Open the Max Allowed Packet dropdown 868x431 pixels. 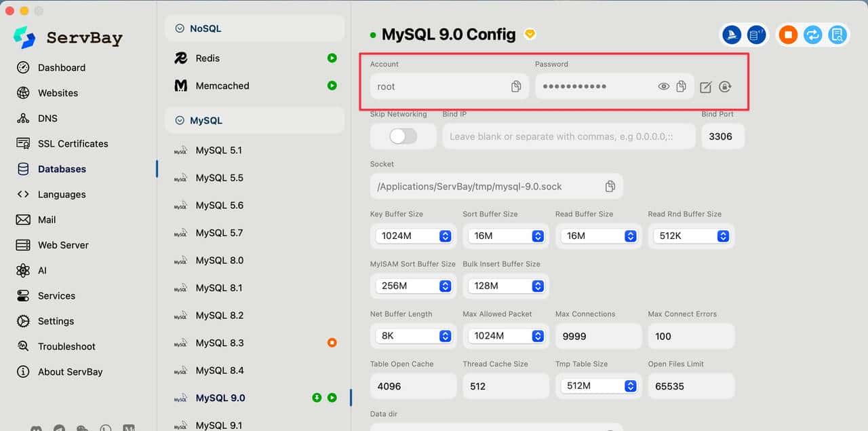click(x=507, y=336)
